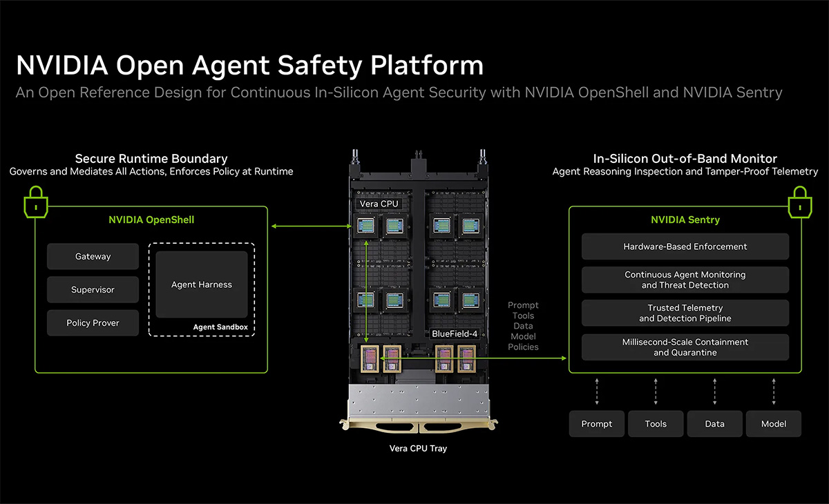
Task: Click the Agent Sandbox label
Action: [x=220, y=327]
